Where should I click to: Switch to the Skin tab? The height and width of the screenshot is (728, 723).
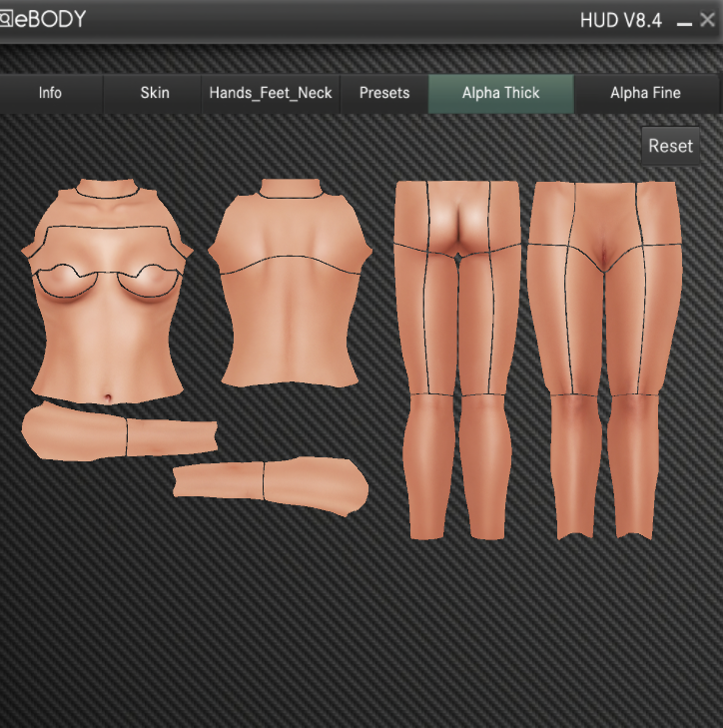(155, 93)
